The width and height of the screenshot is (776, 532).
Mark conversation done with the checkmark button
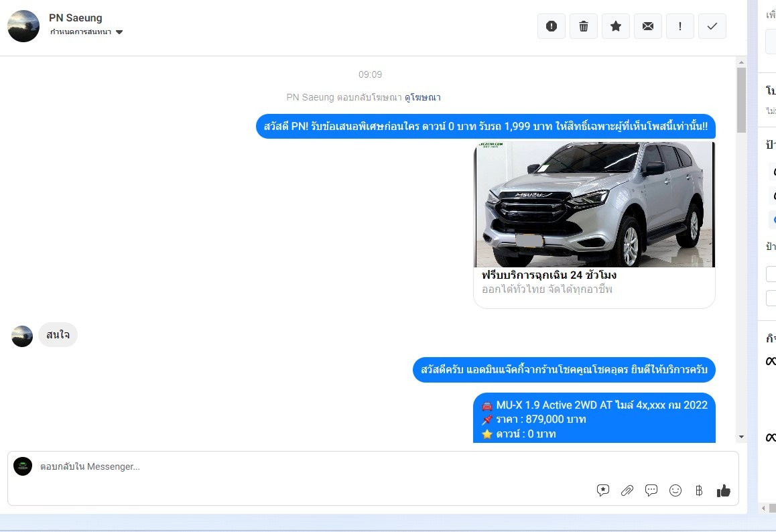click(712, 26)
